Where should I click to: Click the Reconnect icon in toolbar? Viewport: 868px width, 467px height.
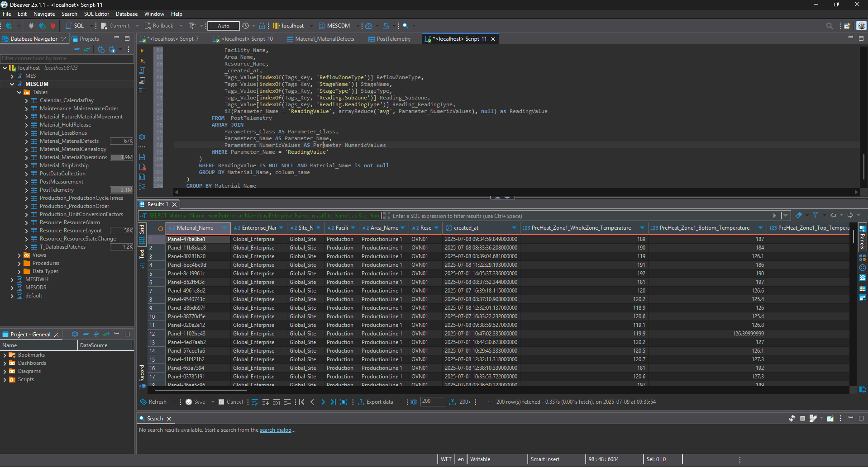pyautogui.click(x=42, y=26)
